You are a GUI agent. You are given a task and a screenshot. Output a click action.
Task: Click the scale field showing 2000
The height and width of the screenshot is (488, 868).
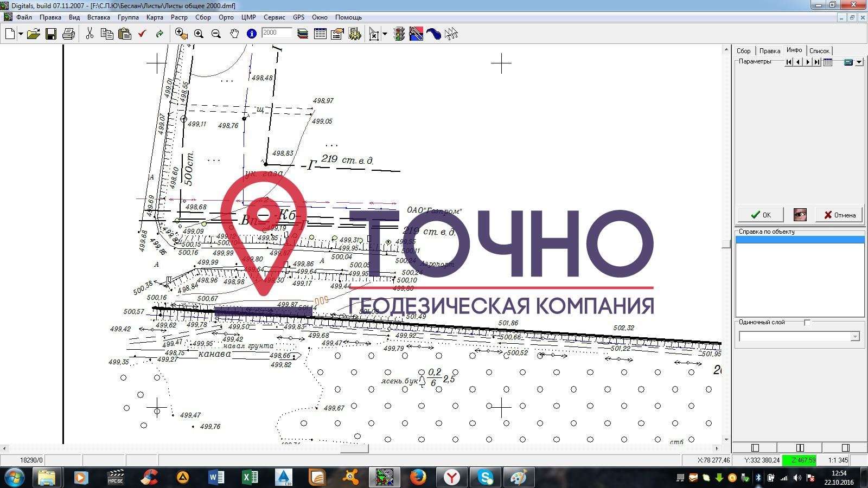click(x=277, y=33)
